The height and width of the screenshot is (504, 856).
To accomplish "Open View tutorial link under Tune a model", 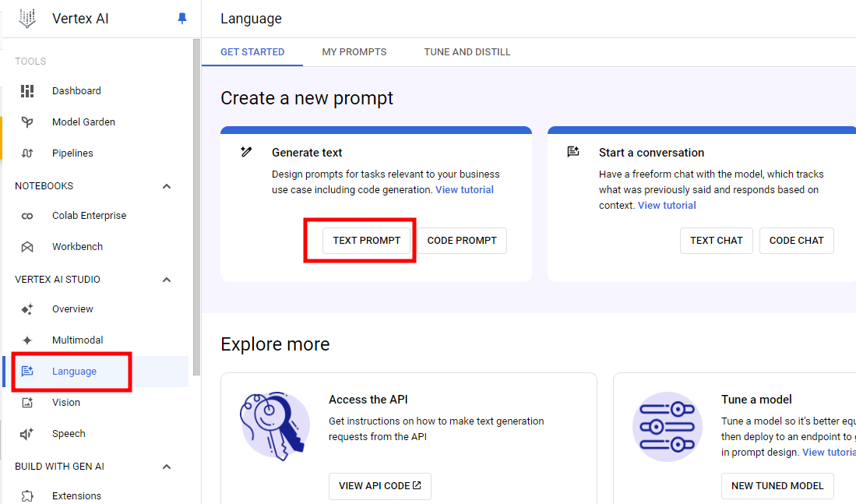I will click(x=830, y=452).
